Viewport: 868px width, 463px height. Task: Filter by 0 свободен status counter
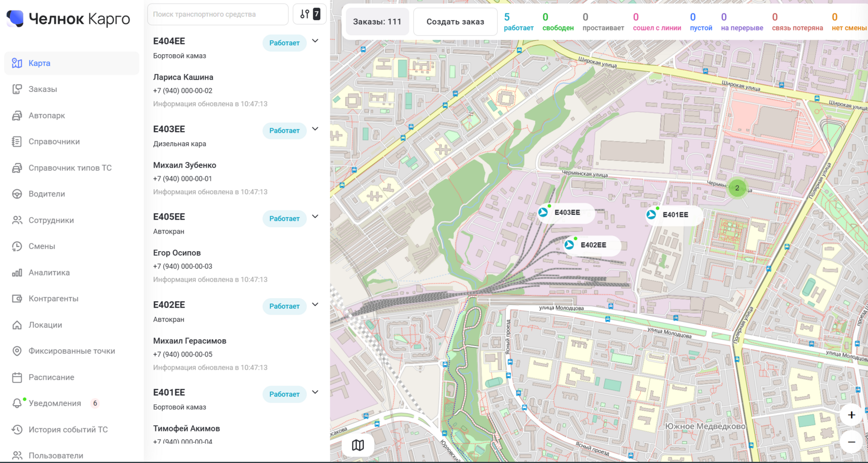point(558,22)
